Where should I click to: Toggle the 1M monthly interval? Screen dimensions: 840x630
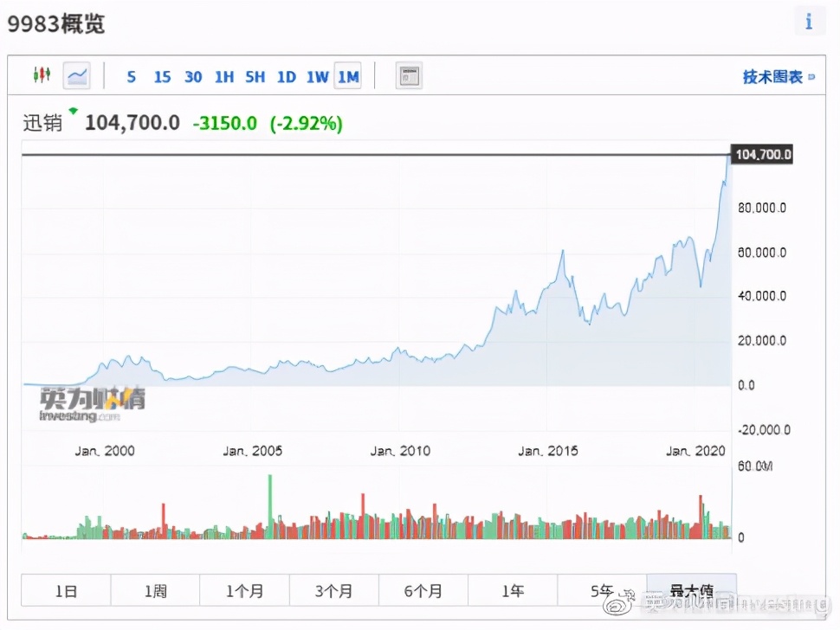pyautogui.click(x=348, y=77)
